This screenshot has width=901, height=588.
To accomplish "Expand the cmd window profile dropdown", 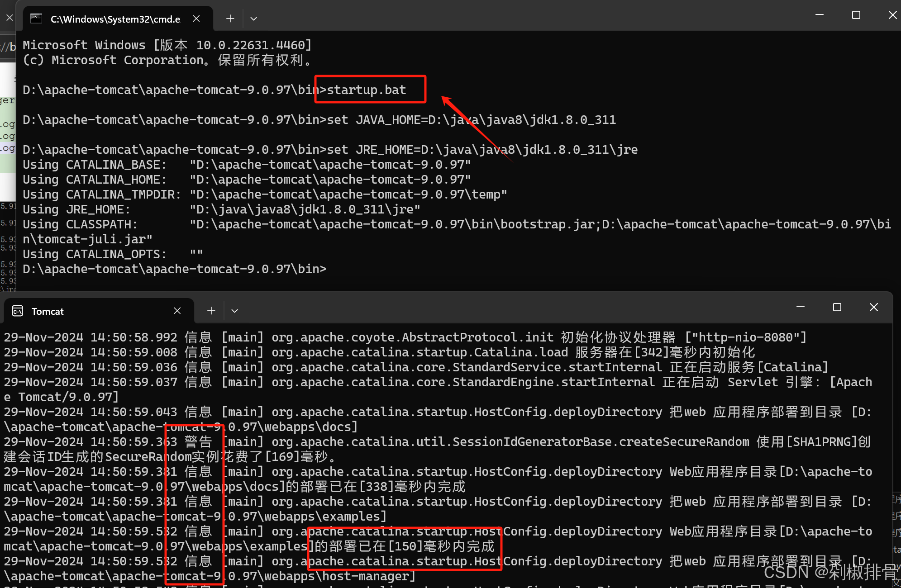I will [x=253, y=19].
